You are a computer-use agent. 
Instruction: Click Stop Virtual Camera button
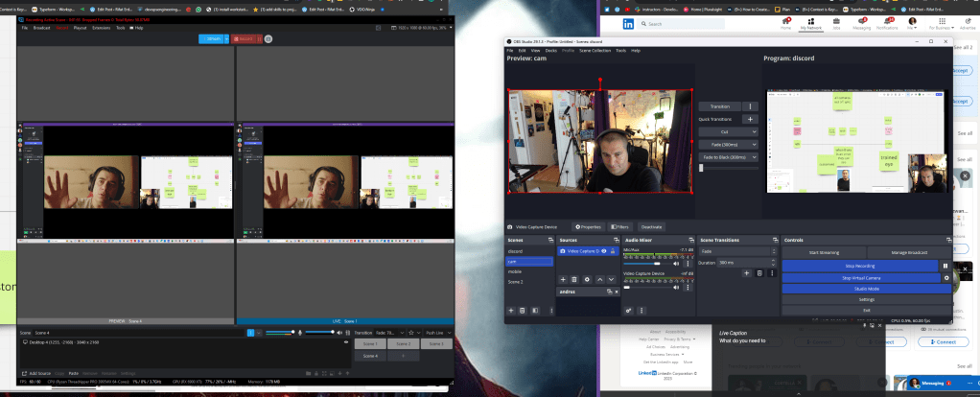tap(860, 277)
